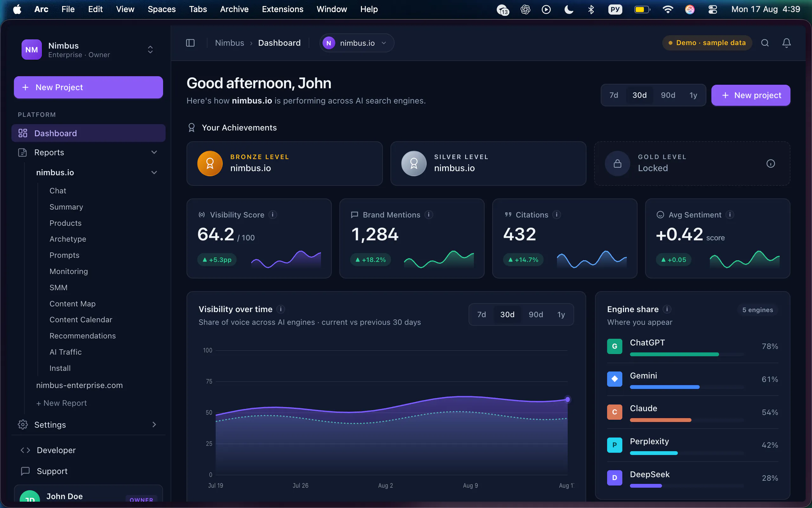This screenshot has height=508, width=812.
Task: Click the Nimbus breadcrumb link
Action: (x=230, y=43)
